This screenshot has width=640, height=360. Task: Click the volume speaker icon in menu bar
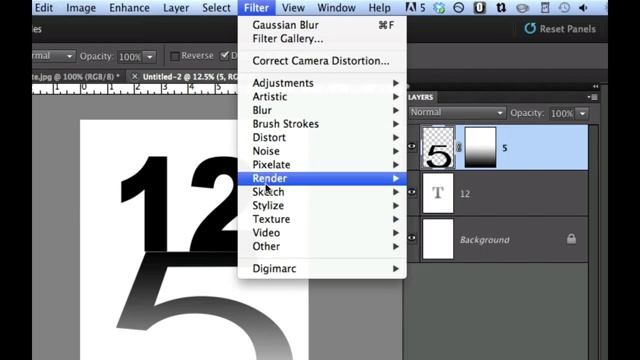point(583,7)
